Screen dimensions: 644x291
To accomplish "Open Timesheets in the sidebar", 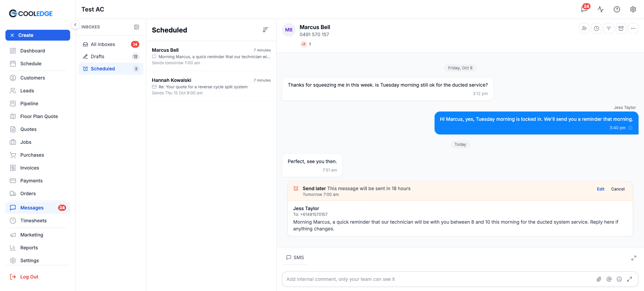I will tap(38, 221).
